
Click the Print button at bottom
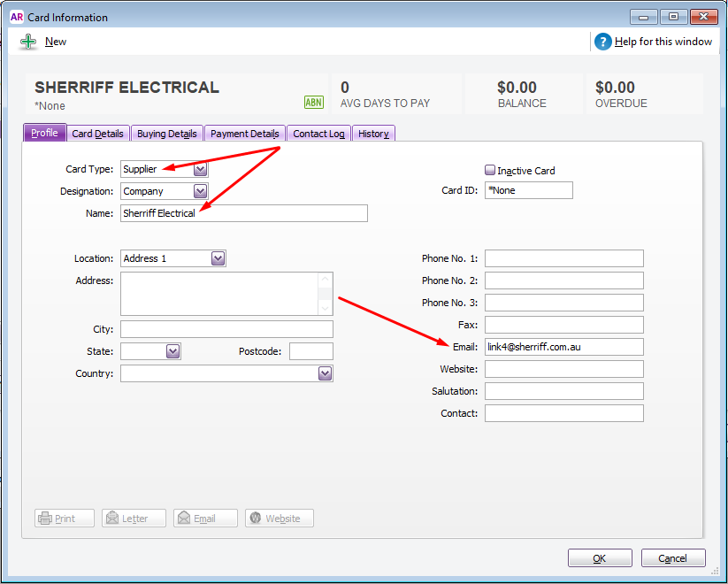[x=65, y=518]
